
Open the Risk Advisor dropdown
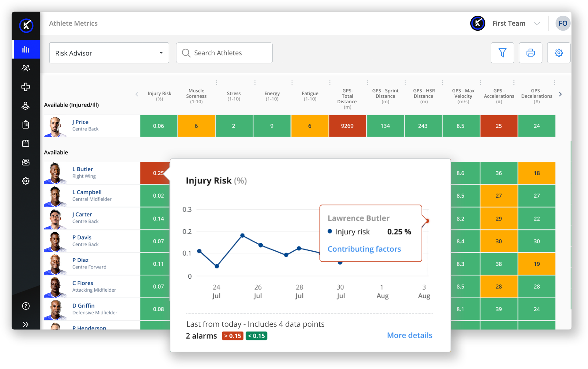pos(109,53)
